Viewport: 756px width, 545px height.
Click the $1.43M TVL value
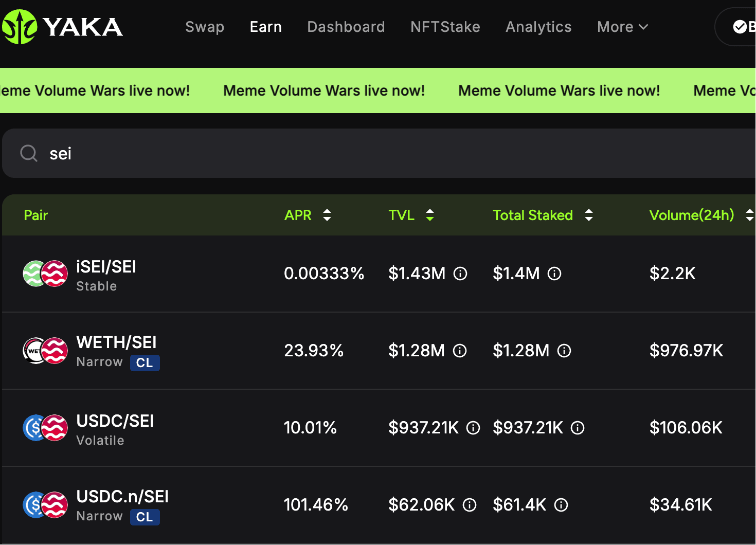417,274
